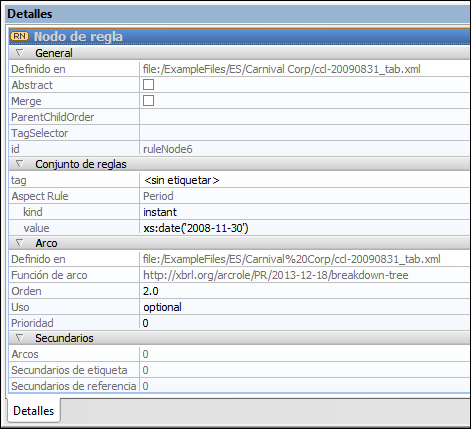Image resolution: width=471 pixels, height=429 pixels.
Task: Click the Detalles panel title
Action: click(x=30, y=14)
